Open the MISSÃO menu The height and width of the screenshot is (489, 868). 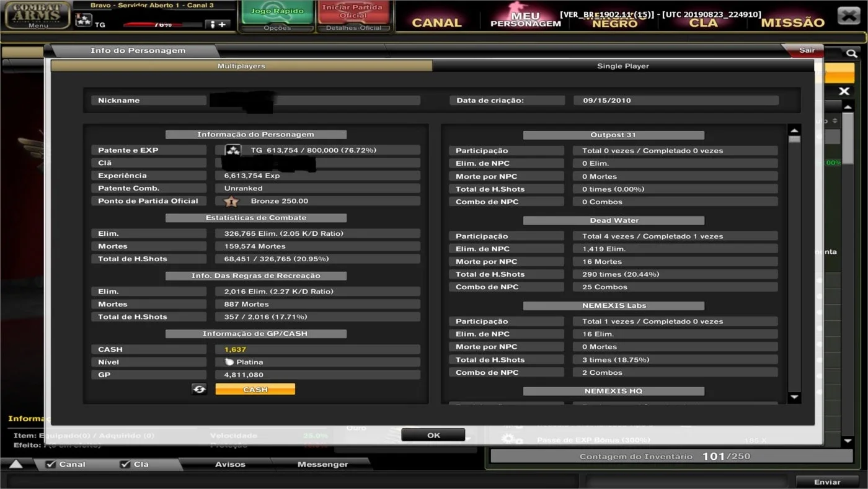(x=792, y=22)
